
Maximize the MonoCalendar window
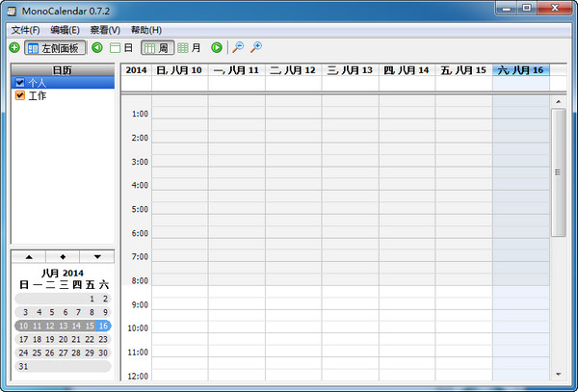pyautogui.click(x=527, y=8)
